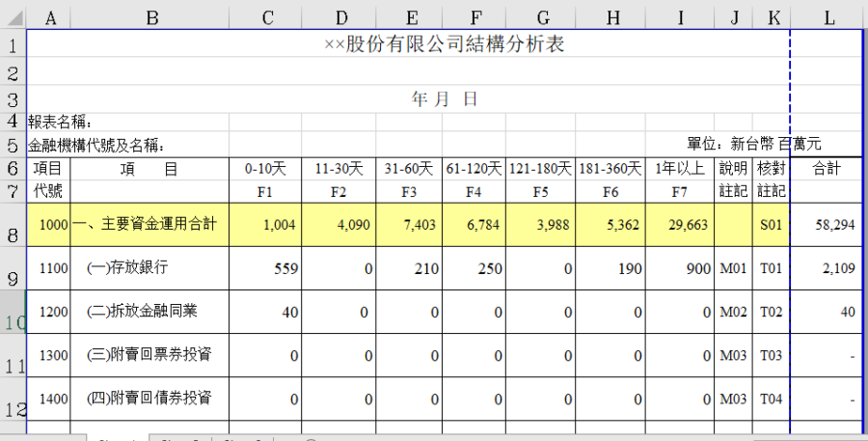
Task: Click the 3,988 value cell
Action: tap(541, 225)
